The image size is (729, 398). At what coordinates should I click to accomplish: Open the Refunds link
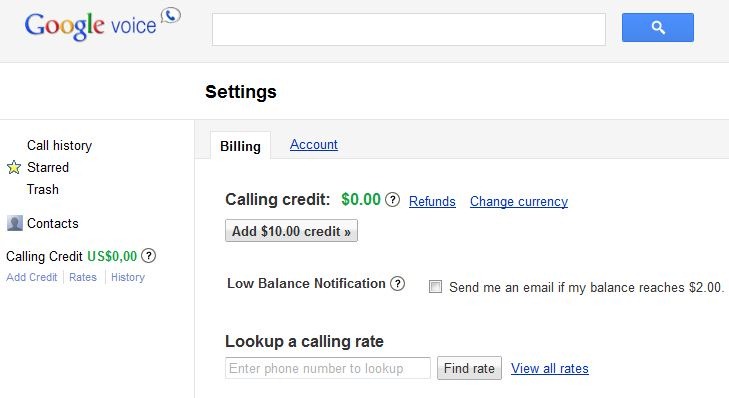tap(432, 201)
